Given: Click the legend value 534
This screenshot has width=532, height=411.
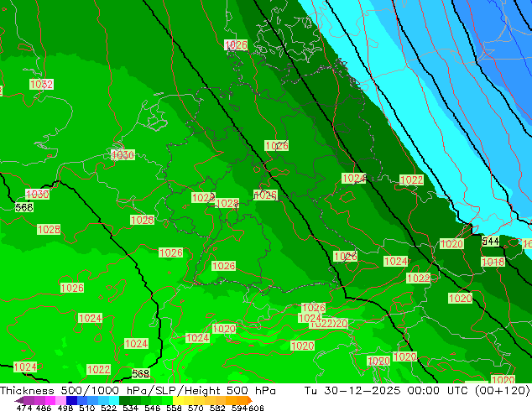Looking at the screenshot, I should [x=130, y=408].
